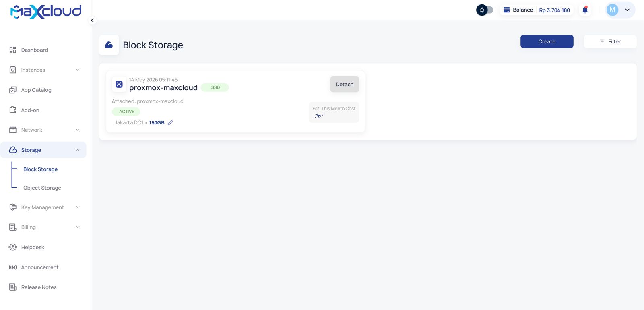This screenshot has height=310, width=644.
Task: Collapse the sidebar with the arrow button
Action: pyautogui.click(x=92, y=20)
